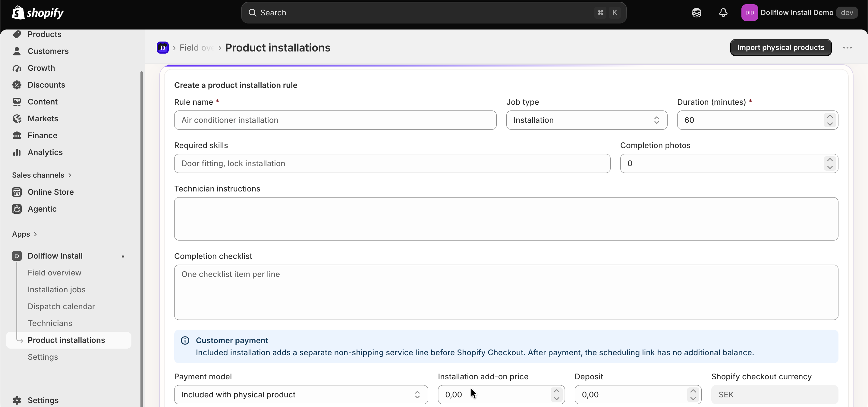Click the Customers person icon
Image resolution: width=868 pixels, height=407 pixels.
pos(17,51)
